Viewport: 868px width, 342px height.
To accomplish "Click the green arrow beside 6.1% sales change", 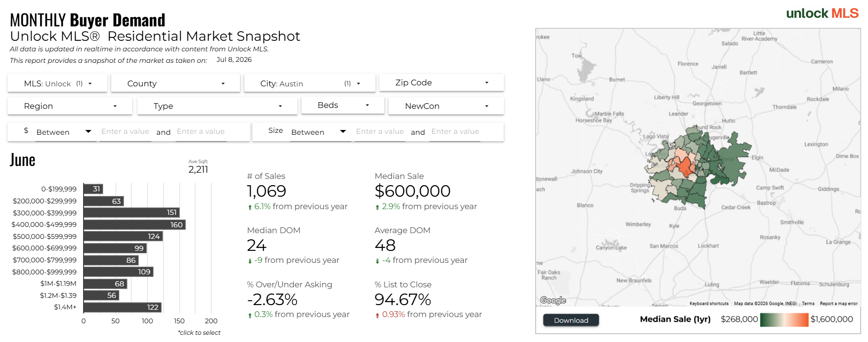I will tap(250, 207).
